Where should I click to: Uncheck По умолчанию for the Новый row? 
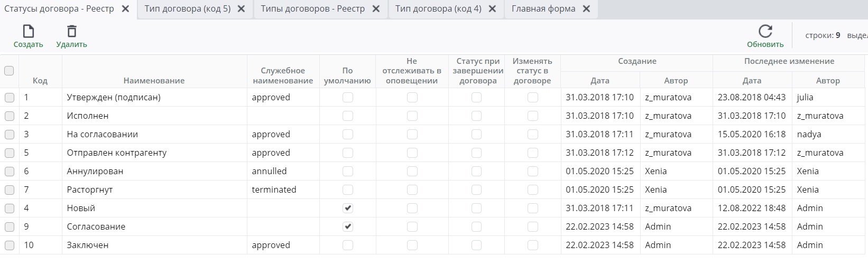click(x=347, y=208)
